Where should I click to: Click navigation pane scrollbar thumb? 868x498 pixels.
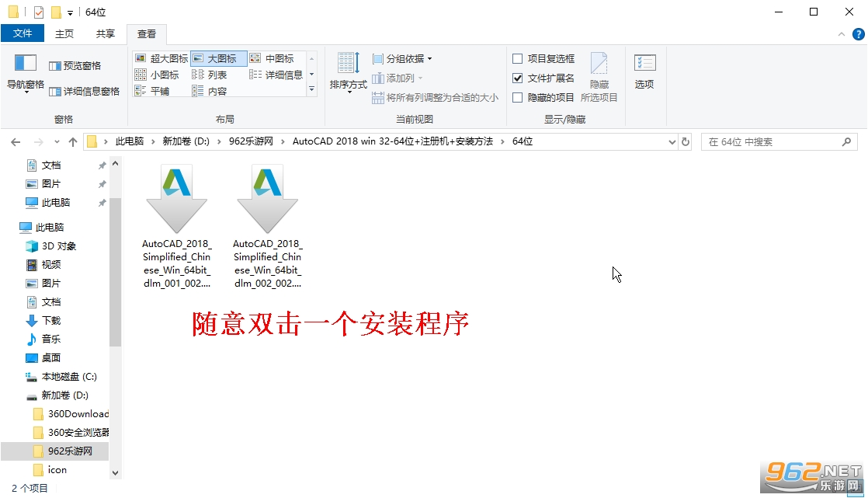(x=115, y=271)
